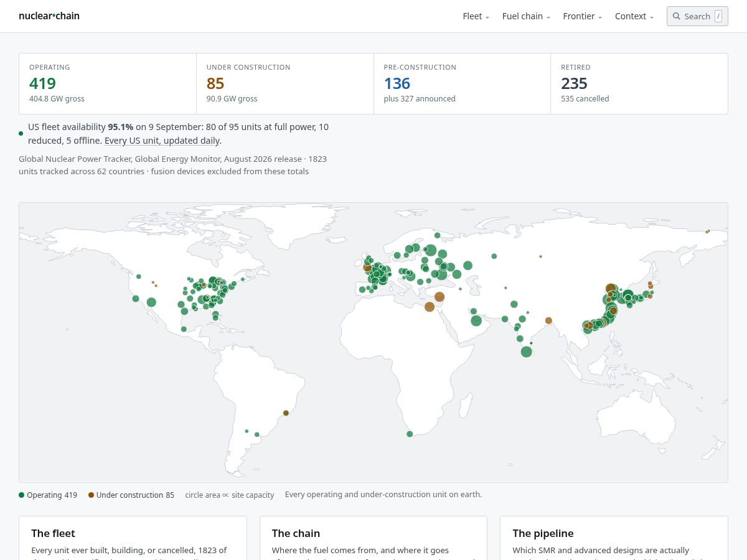Screen dimensions: 747x560
Task: Click the South Africa plant marker
Action: click(x=410, y=434)
